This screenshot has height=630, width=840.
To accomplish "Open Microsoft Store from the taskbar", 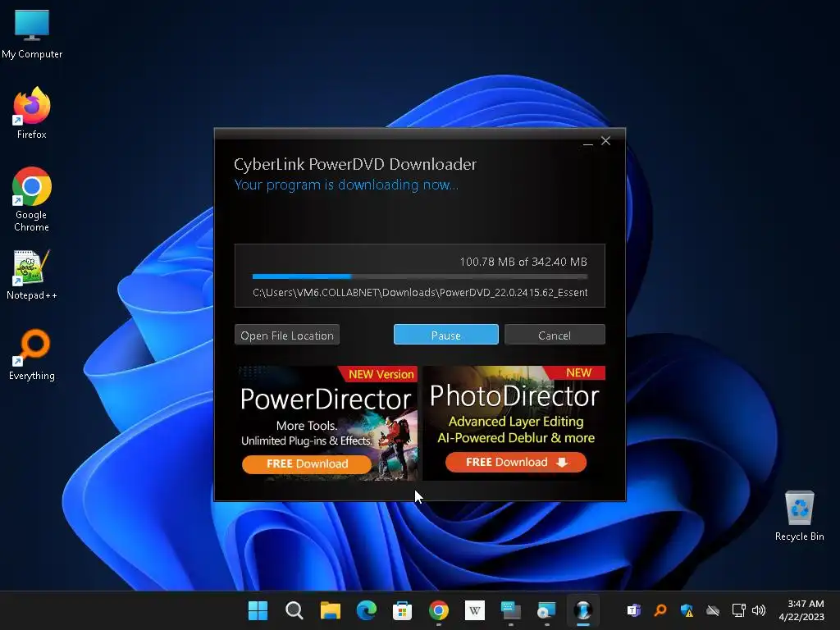I will tap(402, 610).
